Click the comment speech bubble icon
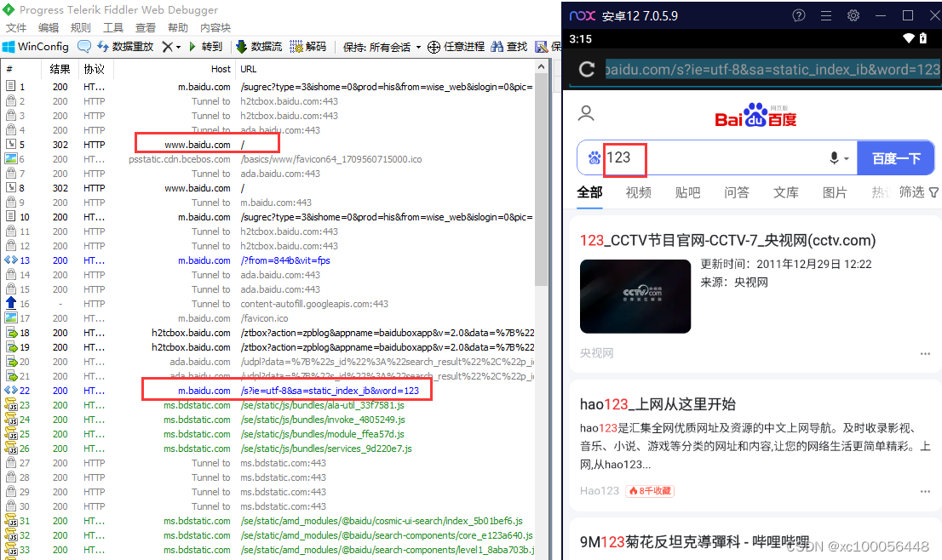Viewport: 942px width, 560px height. pyautogui.click(x=84, y=46)
